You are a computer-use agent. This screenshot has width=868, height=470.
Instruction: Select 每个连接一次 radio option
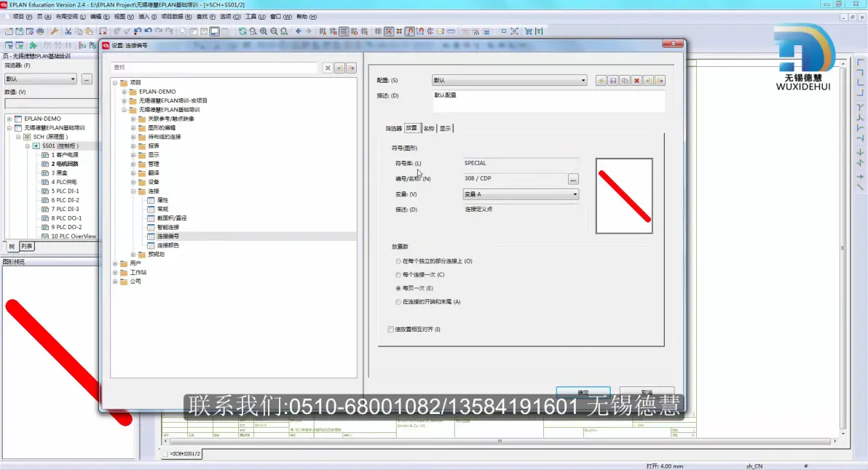tap(398, 275)
